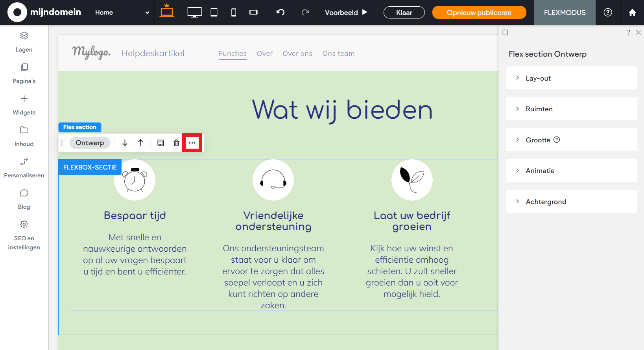Open the Lagen layers panel
This screenshot has width=644, height=350.
[24, 42]
